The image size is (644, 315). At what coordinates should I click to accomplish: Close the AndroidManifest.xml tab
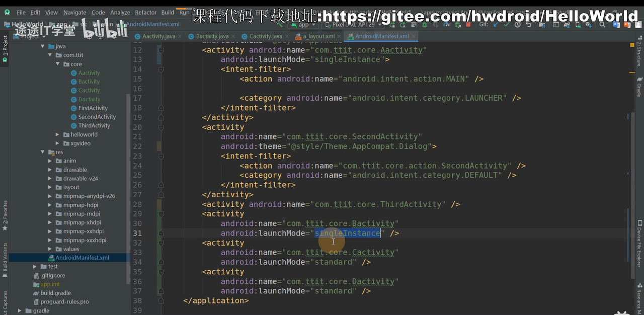(414, 36)
